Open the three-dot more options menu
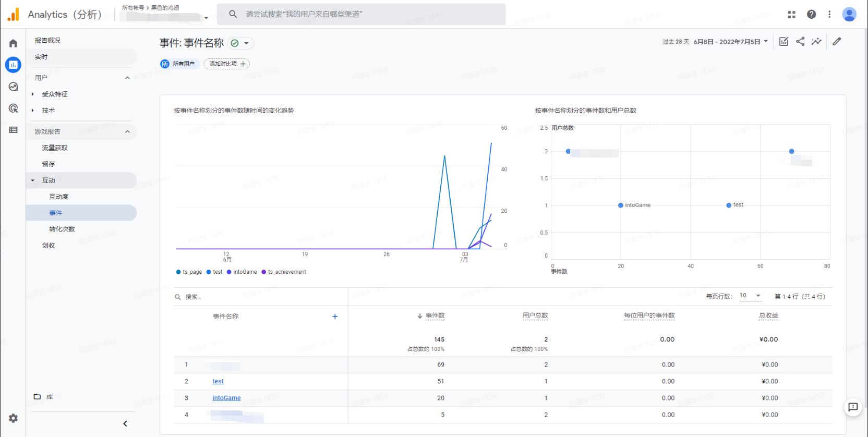The height and width of the screenshot is (437, 868). coord(829,15)
